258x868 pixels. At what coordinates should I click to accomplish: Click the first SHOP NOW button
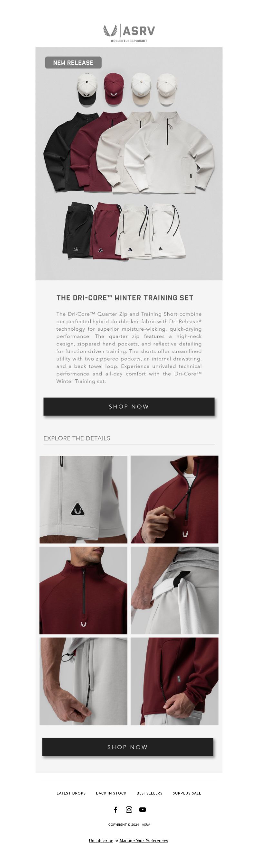pos(129,406)
